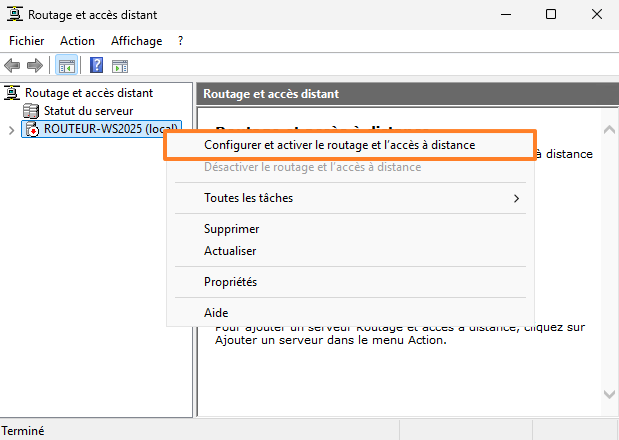Click the Statut du serveur icon

point(31,111)
